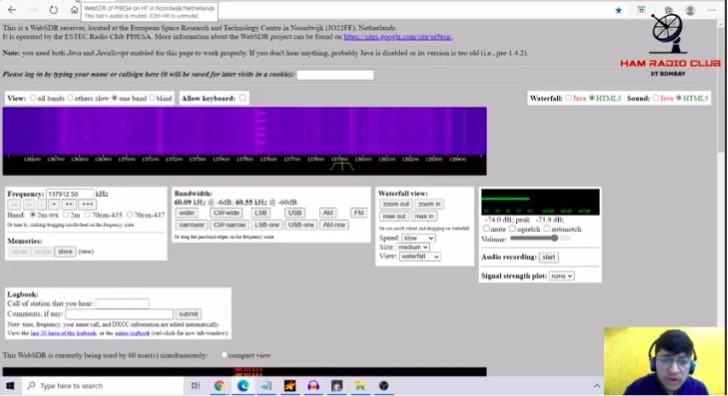This screenshot has width=728, height=396.
Task: Open Task View on the taskbar
Action: click(x=195, y=386)
